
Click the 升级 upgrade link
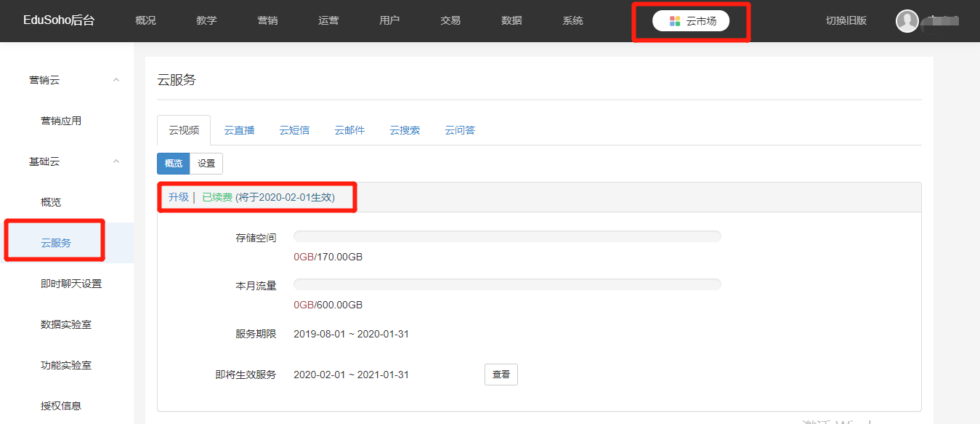pos(179,197)
